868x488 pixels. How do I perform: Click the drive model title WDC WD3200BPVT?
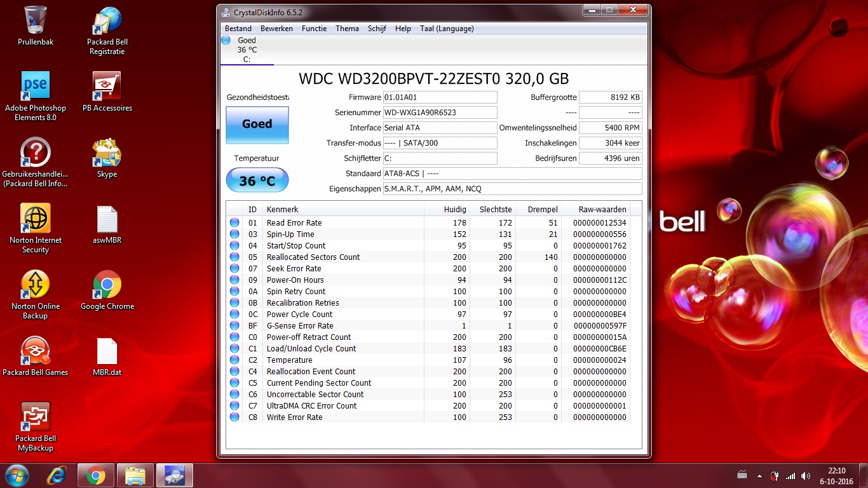click(434, 79)
